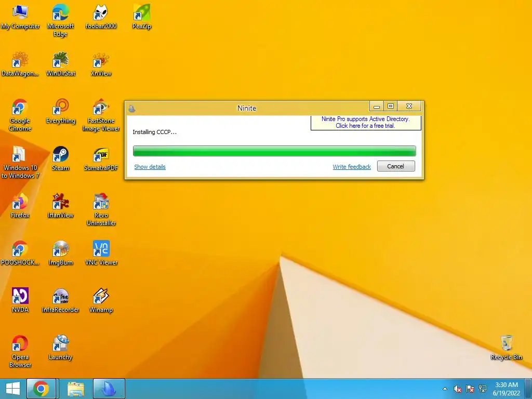Open POOSHOCK Chrome shortcut

click(20, 253)
